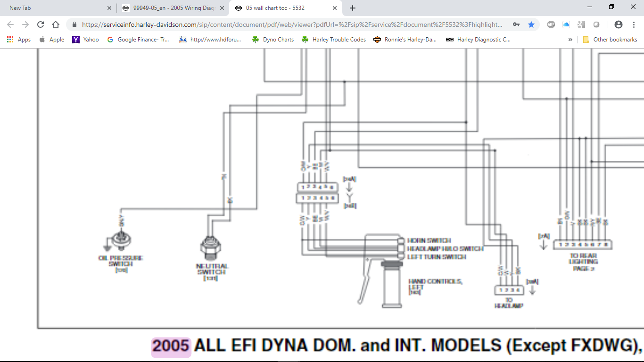Open the Adblock Plus extension

point(551,25)
